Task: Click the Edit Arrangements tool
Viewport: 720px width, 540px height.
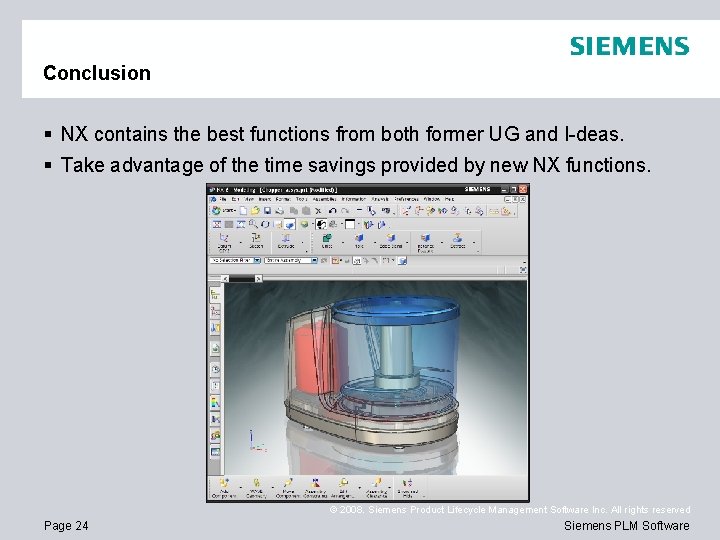Action: click(343, 488)
